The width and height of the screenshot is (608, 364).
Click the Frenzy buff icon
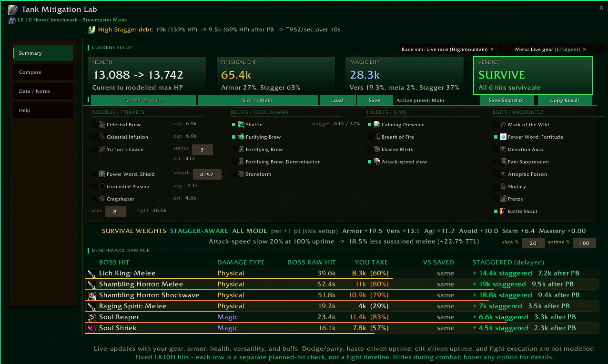click(503, 199)
